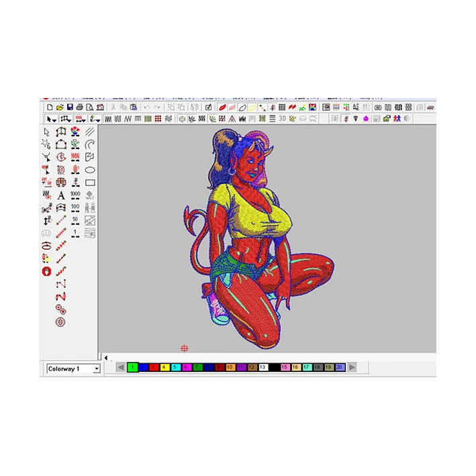Select the arrow pointer tool in left toolbox
The height and width of the screenshot is (476, 476).
click(46, 132)
